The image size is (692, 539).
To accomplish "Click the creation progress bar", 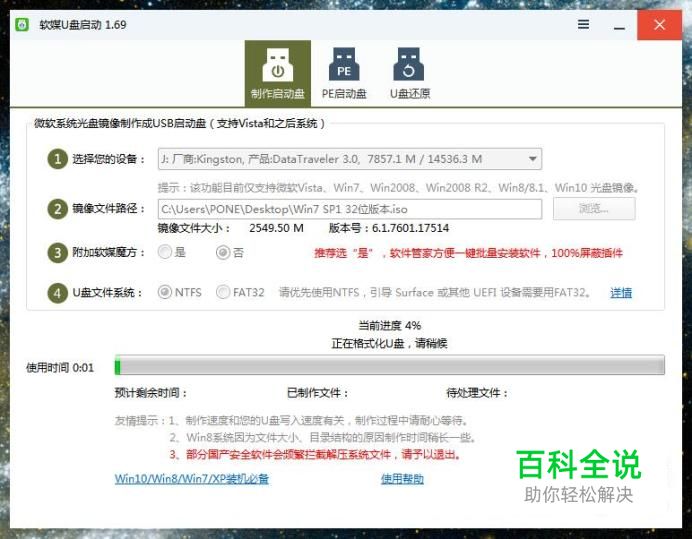I will coord(390,365).
